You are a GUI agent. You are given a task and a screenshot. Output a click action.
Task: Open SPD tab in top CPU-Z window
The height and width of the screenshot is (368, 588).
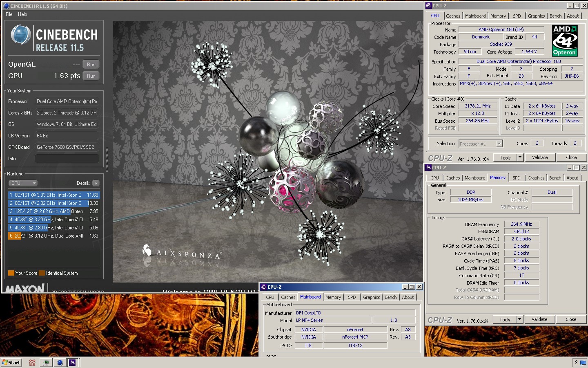(517, 16)
